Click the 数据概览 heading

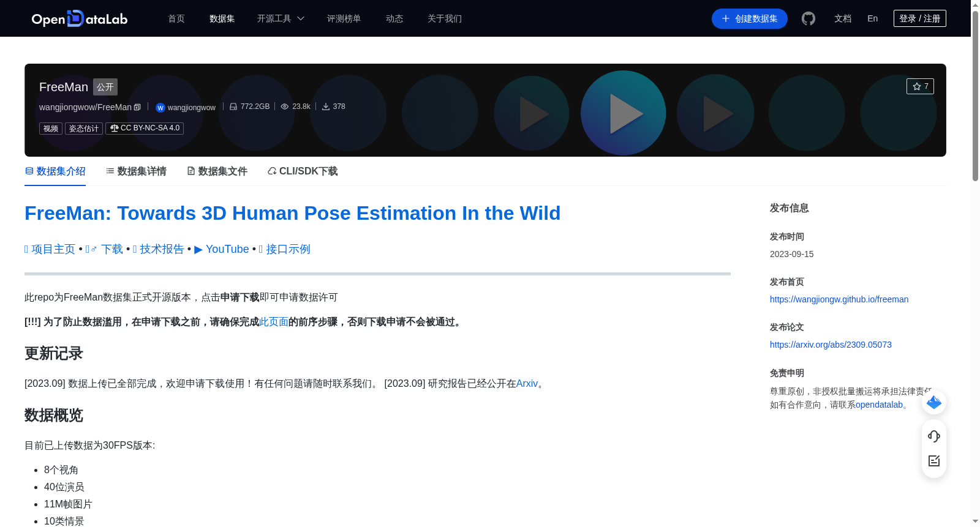tap(54, 416)
